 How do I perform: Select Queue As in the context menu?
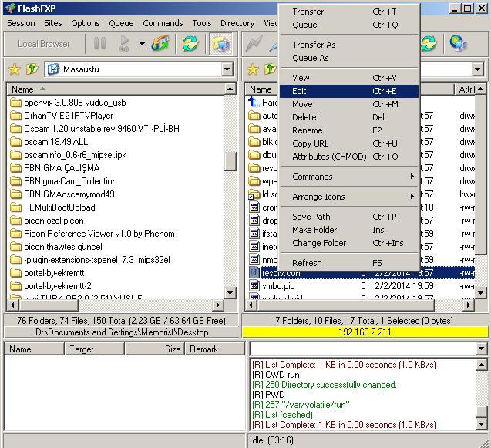[349, 58]
